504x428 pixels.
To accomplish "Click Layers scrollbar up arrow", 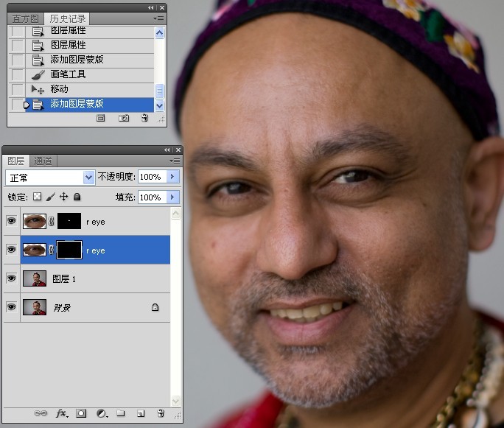I will point(176,214).
